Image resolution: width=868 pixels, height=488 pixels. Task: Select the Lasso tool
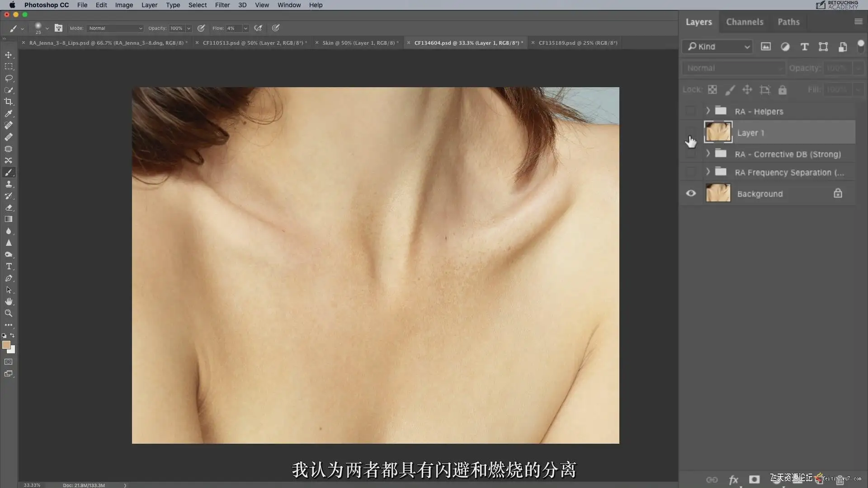click(x=8, y=78)
